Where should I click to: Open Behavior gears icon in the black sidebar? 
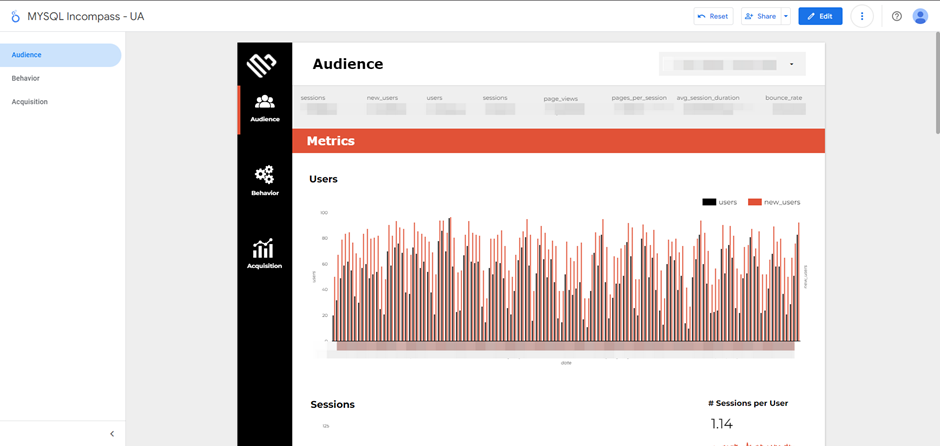click(x=265, y=176)
